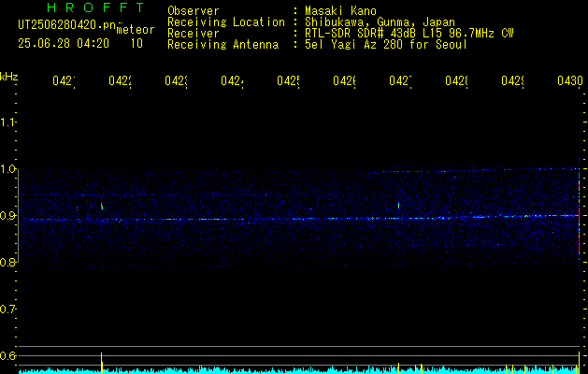Click the 0423 time marker
The height and width of the screenshot is (374, 588).
click(x=176, y=81)
